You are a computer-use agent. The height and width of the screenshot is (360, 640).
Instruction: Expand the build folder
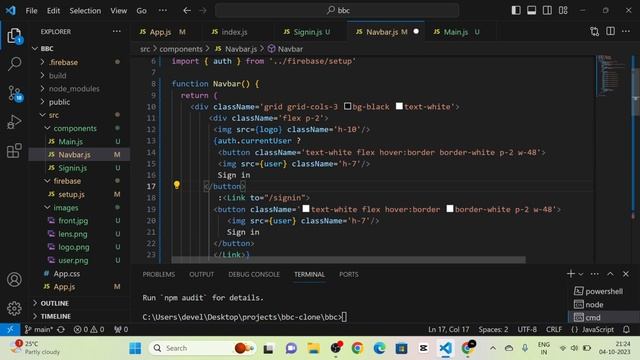coord(79,76)
